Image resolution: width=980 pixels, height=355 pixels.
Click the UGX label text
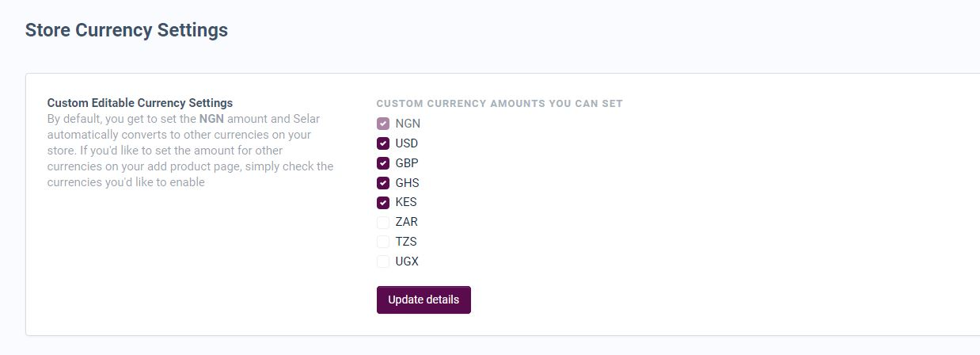point(407,261)
